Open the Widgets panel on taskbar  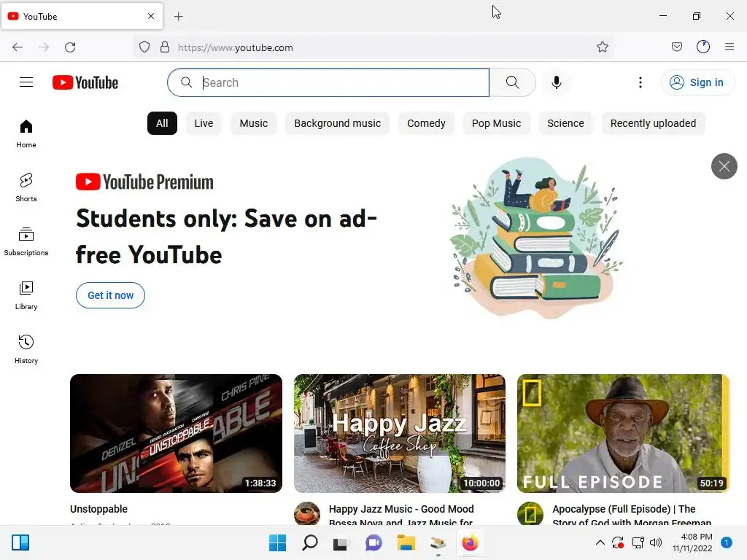[20, 542]
